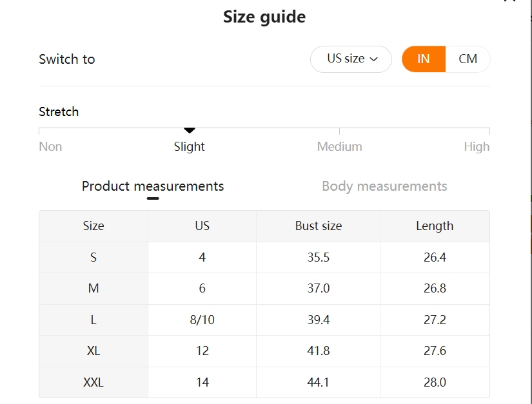Click the Non stretch label
This screenshot has width=532, height=404.
click(x=50, y=146)
